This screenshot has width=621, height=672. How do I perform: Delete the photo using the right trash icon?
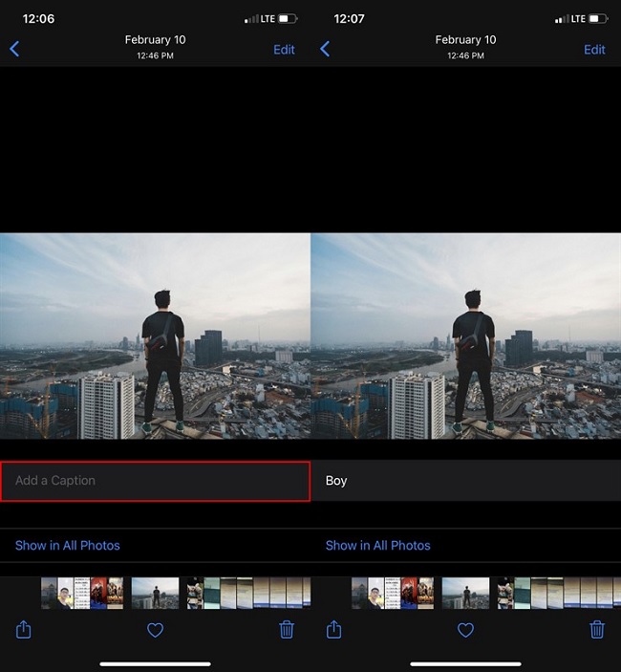597,630
